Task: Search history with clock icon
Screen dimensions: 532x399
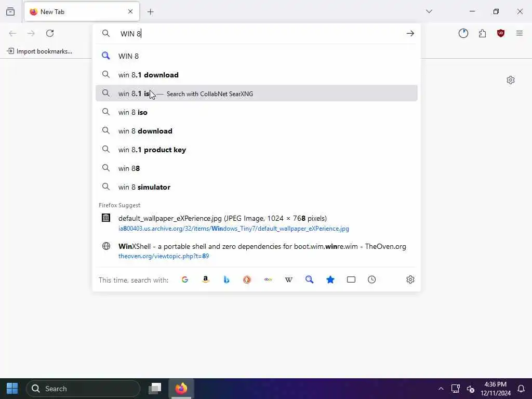Action: (372, 280)
